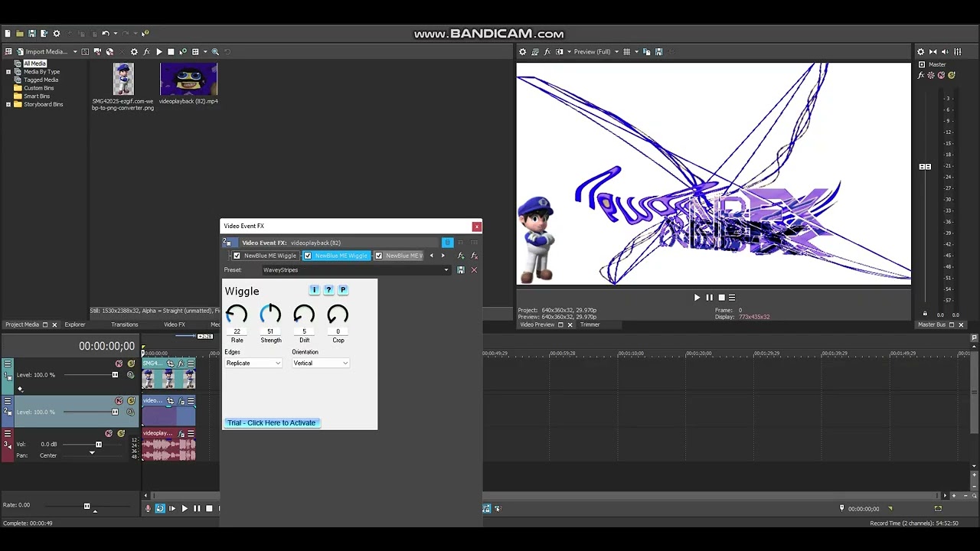The height and width of the screenshot is (551, 980).
Task: Open event pan/crop on SMG4 clip
Action: click(x=170, y=364)
